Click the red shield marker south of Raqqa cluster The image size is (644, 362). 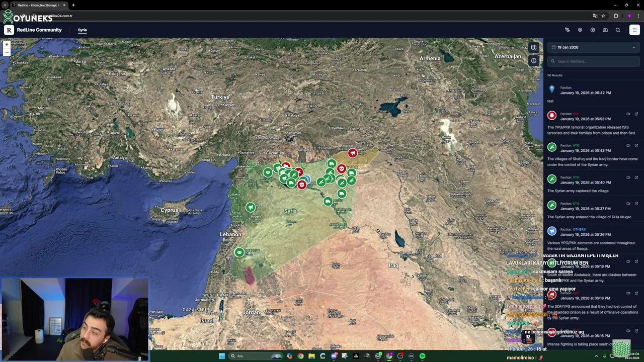click(x=301, y=185)
